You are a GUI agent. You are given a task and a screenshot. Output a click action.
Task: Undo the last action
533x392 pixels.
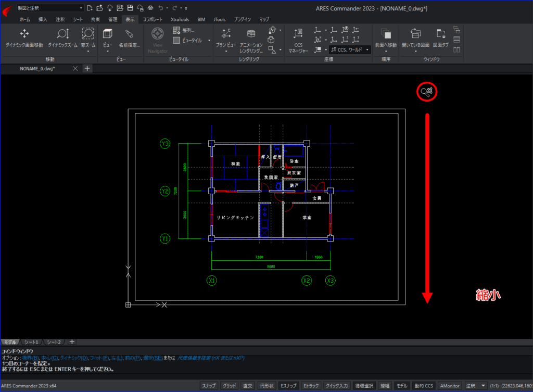click(x=161, y=8)
